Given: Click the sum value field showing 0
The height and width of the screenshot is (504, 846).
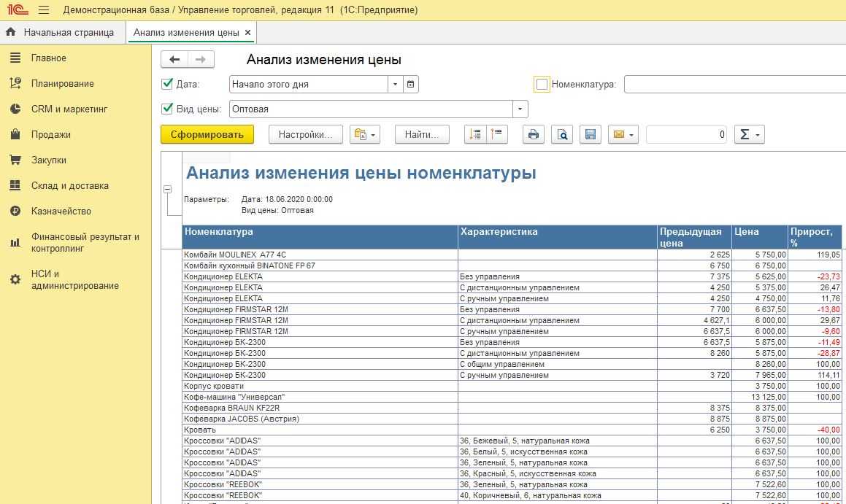Looking at the screenshot, I should click(x=686, y=134).
